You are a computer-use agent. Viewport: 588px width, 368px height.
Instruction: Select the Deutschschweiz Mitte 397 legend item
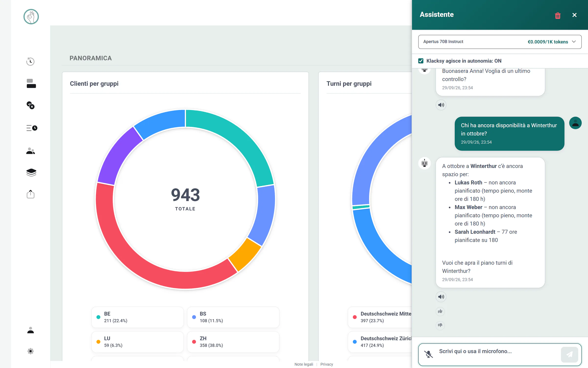point(380,317)
